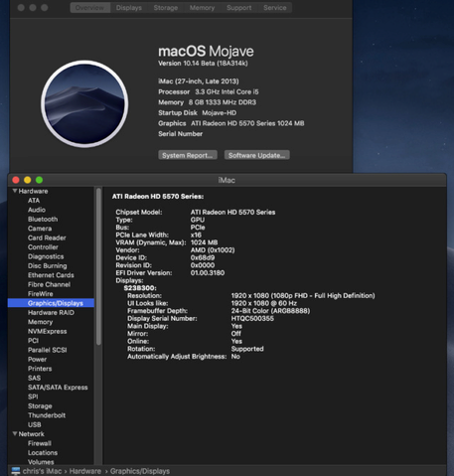Viewport: 454px width, 476px height.
Task: Select the Overview tab
Action: pyautogui.click(x=89, y=8)
